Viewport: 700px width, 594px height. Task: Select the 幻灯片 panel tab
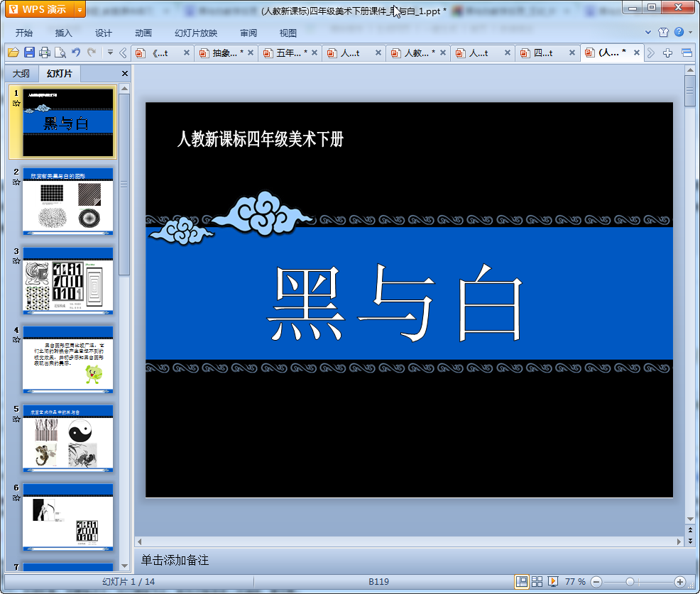coord(60,74)
